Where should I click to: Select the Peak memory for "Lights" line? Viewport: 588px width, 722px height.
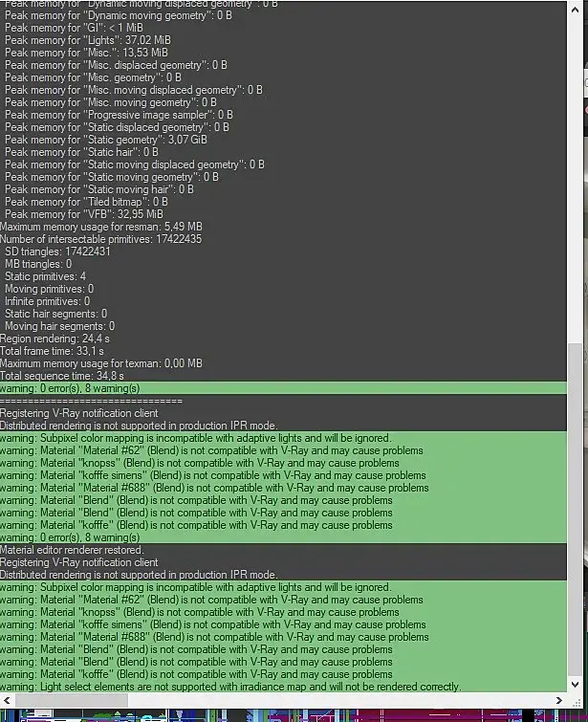coord(88,40)
